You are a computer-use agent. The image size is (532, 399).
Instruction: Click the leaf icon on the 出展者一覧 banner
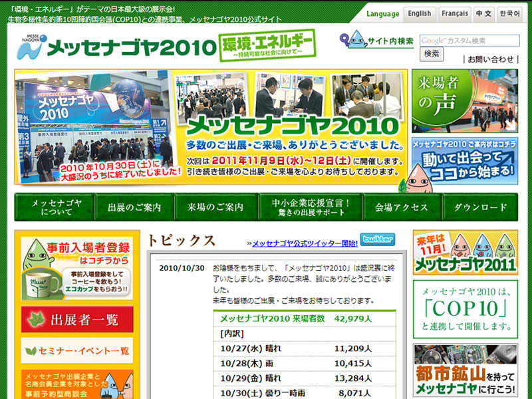click(35, 318)
